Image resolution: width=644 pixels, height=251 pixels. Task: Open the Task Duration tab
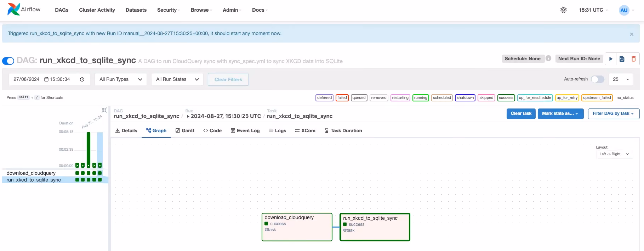343,130
